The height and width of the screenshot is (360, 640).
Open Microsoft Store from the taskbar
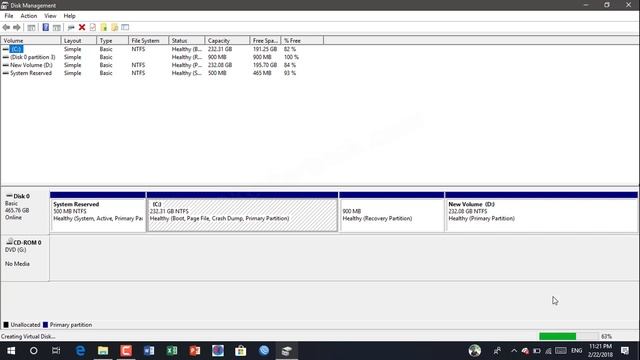click(x=240, y=351)
